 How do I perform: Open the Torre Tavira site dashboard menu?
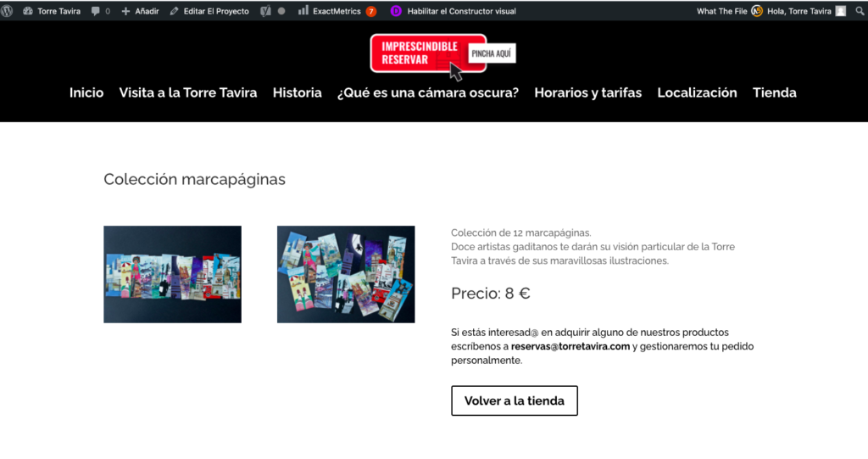(x=52, y=11)
